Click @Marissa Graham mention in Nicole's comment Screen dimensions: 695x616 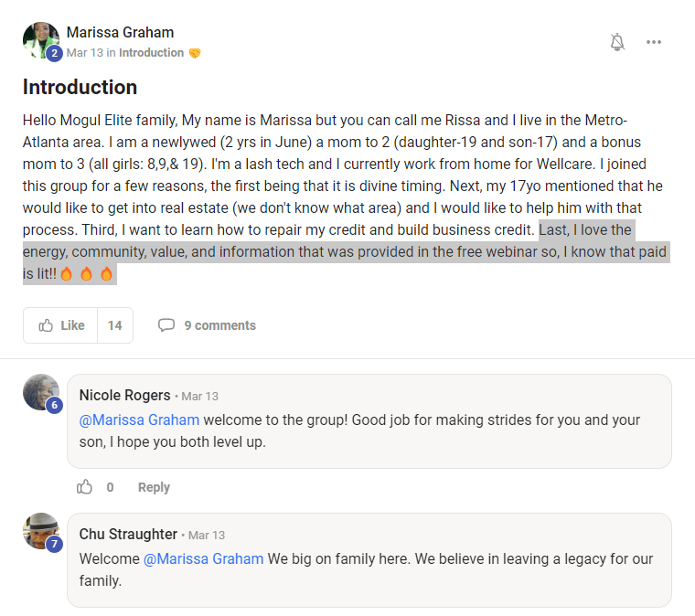pyautogui.click(x=139, y=420)
